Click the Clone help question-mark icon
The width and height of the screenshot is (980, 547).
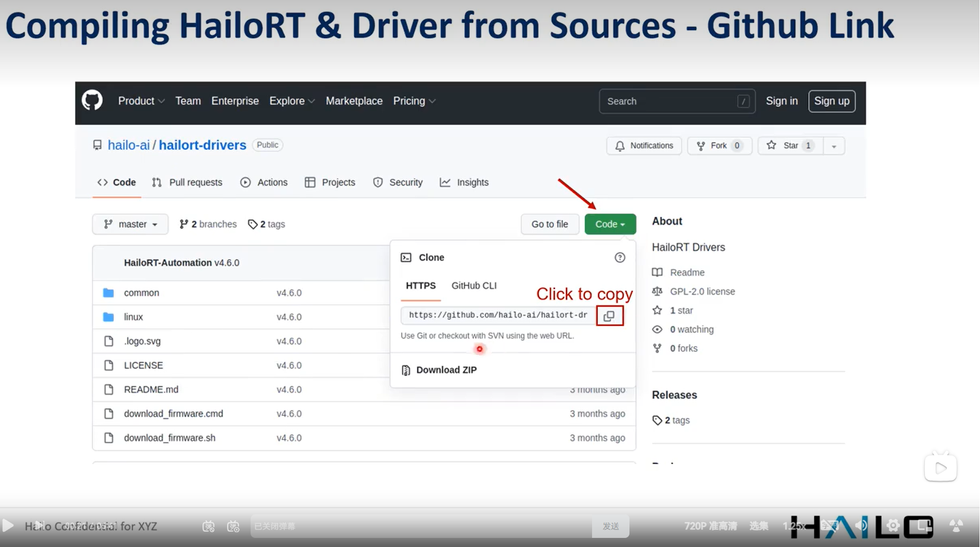(620, 258)
